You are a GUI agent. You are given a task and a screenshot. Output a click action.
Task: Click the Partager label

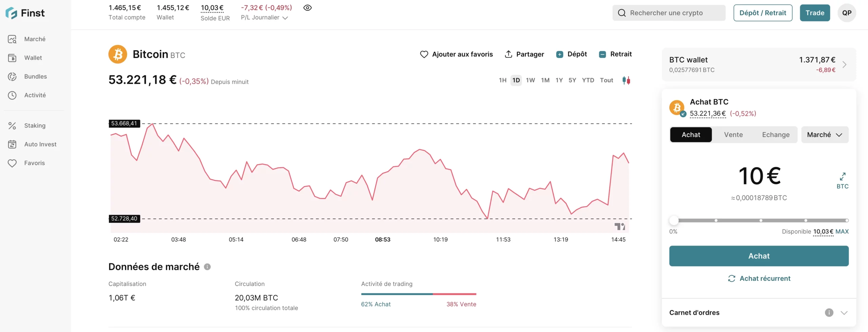(530, 54)
